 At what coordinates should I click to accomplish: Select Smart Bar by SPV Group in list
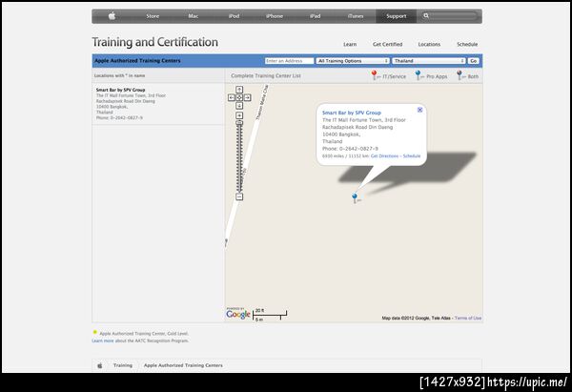tap(120, 90)
